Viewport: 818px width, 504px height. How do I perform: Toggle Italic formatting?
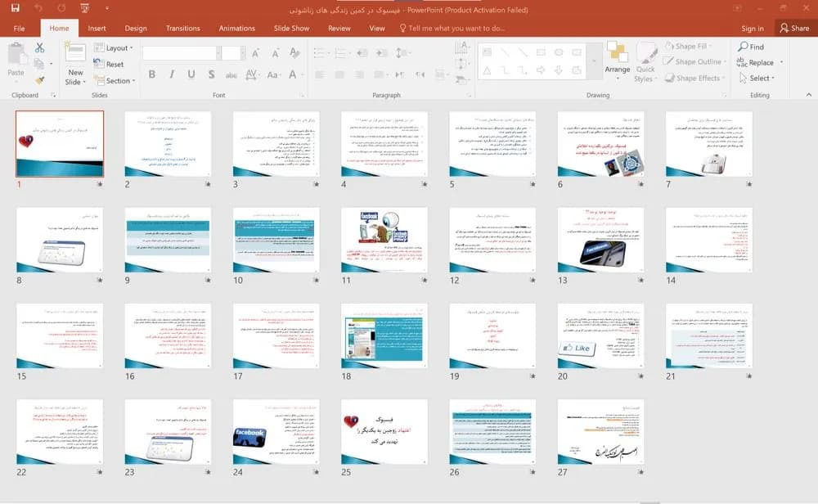(172, 74)
